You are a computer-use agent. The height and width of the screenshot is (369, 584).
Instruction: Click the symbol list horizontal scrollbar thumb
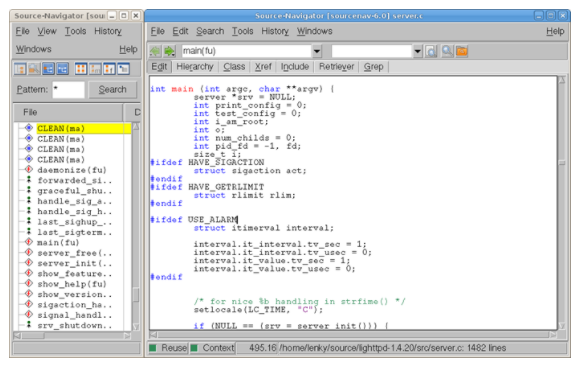coord(34,335)
